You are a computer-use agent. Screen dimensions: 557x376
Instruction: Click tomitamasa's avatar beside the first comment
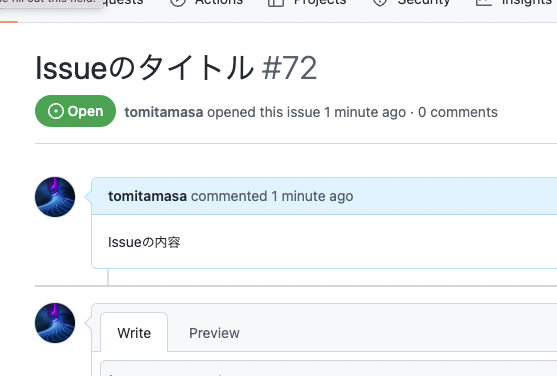55,197
